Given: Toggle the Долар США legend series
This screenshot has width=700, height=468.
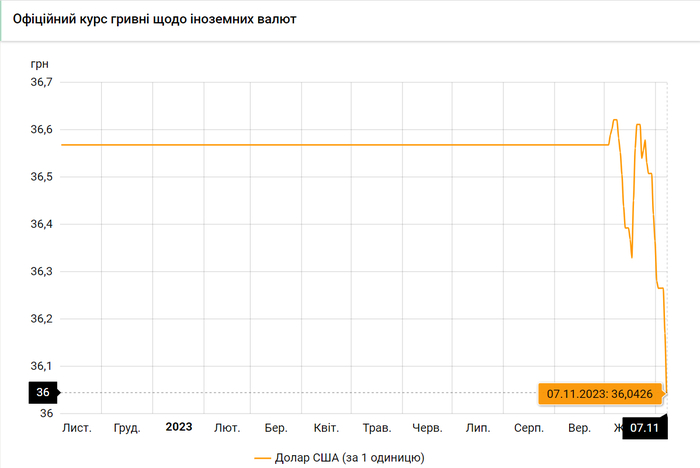Looking at the screenshot, I should (x=349, y=457).
